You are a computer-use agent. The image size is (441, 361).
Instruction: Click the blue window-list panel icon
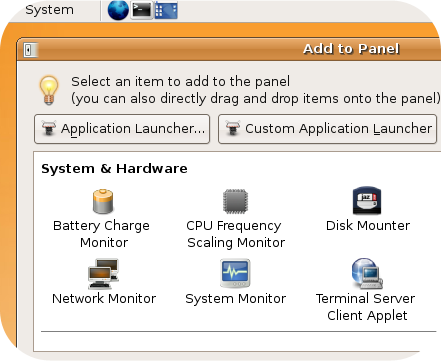pyautogui.click(x=166, y=10)
